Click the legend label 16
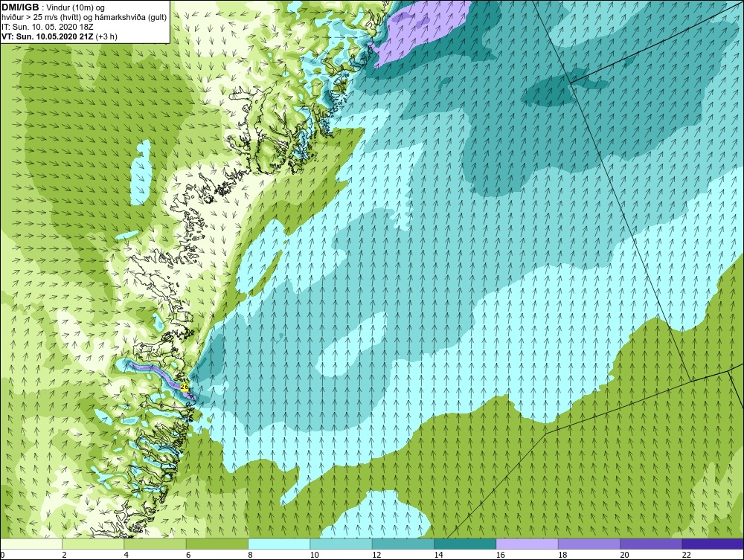Image resolution: width=744 pixels, height=560 pixels. coord(501,556)
